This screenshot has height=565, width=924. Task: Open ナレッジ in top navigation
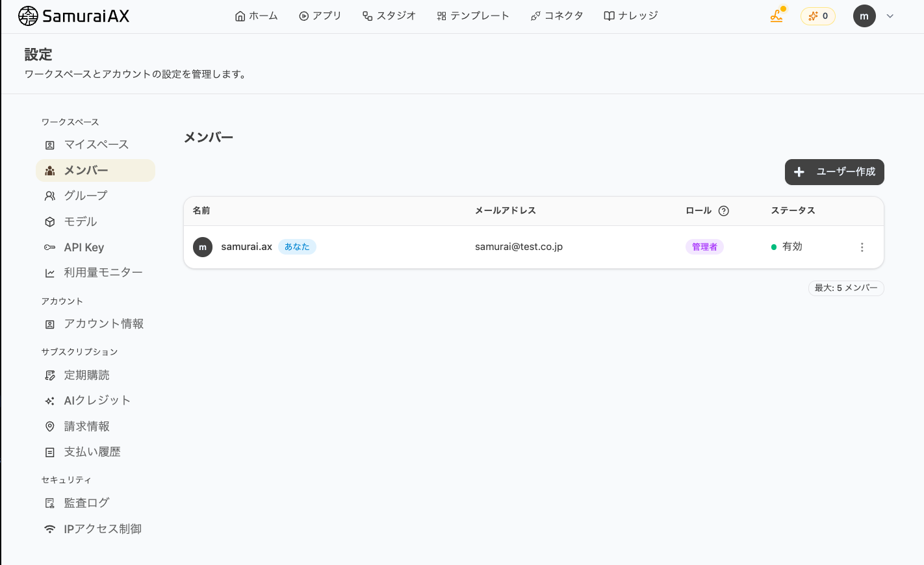(x=631, y=16)
